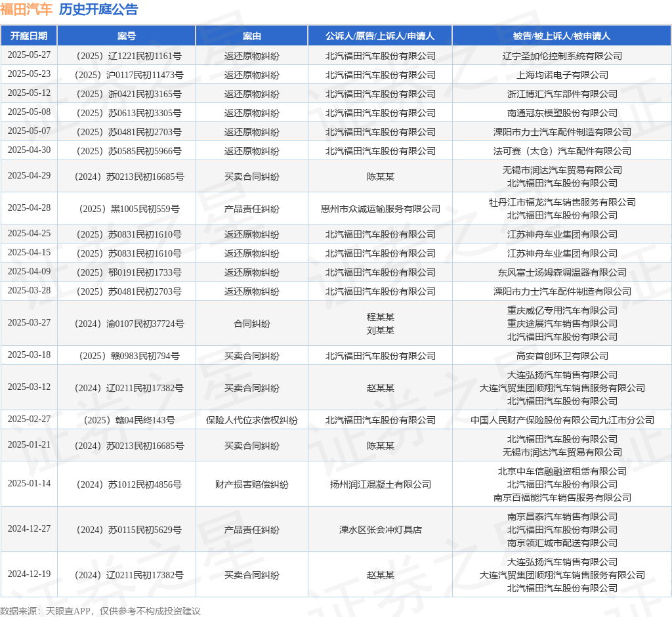
Task: Click defendant 高安首创环卫有限公司
Action: (x=562, y=356)
